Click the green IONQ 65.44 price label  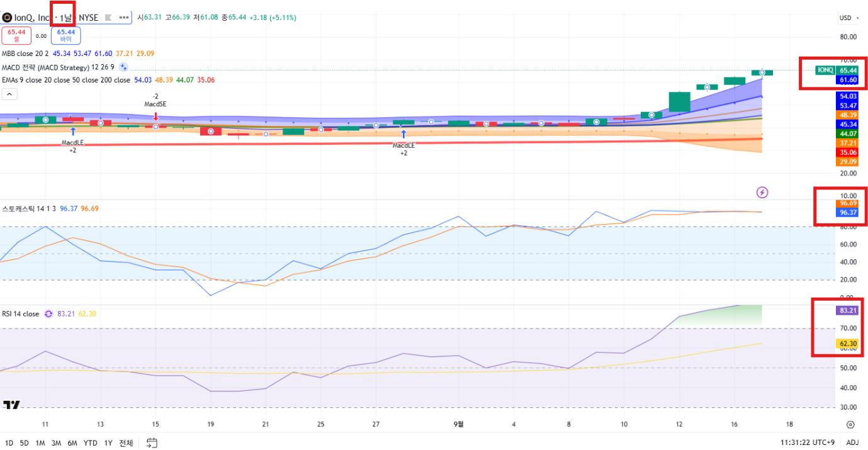click(x=838, y=70)
